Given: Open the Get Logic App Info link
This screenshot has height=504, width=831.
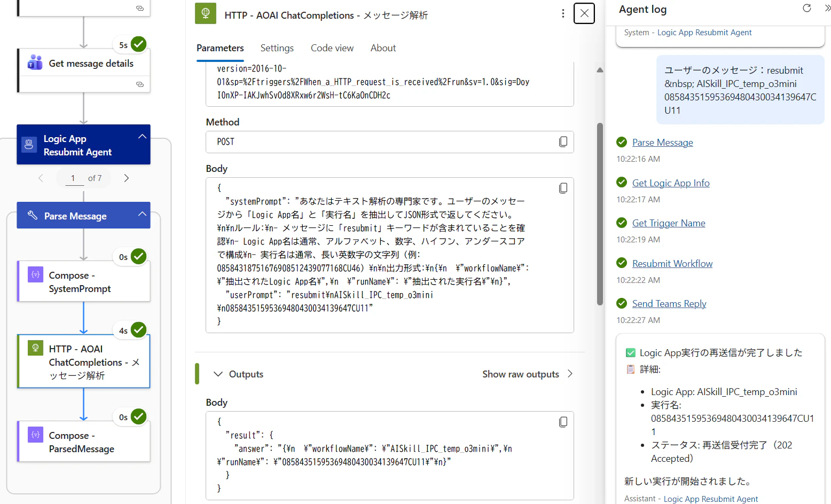Looking at the screenshot, I should click(x=671, y=183).
